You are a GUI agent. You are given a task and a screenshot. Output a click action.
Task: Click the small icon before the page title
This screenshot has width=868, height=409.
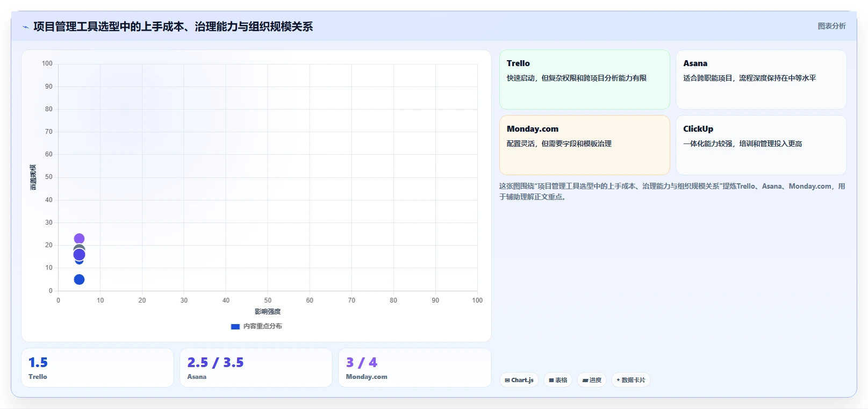pos(25,27)
